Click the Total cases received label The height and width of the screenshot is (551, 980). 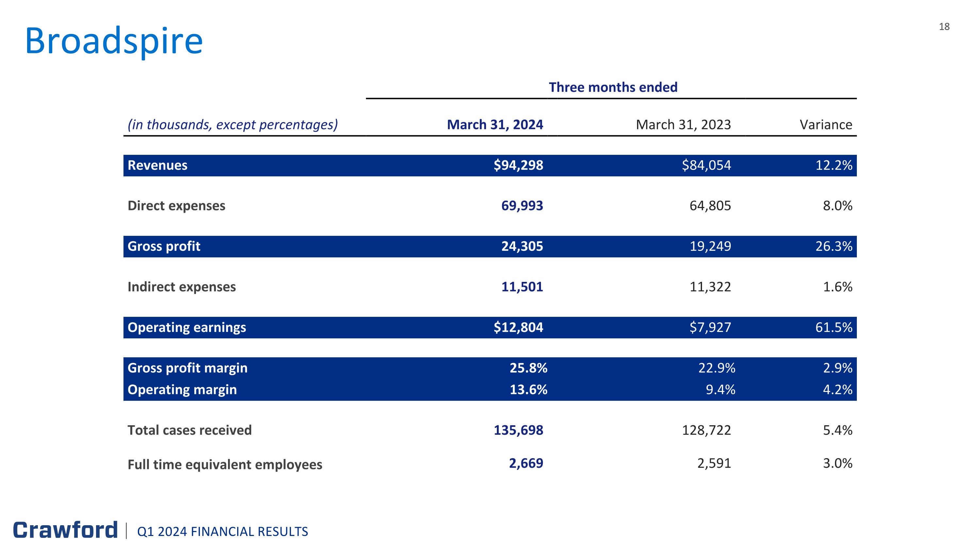pos(189,430)
